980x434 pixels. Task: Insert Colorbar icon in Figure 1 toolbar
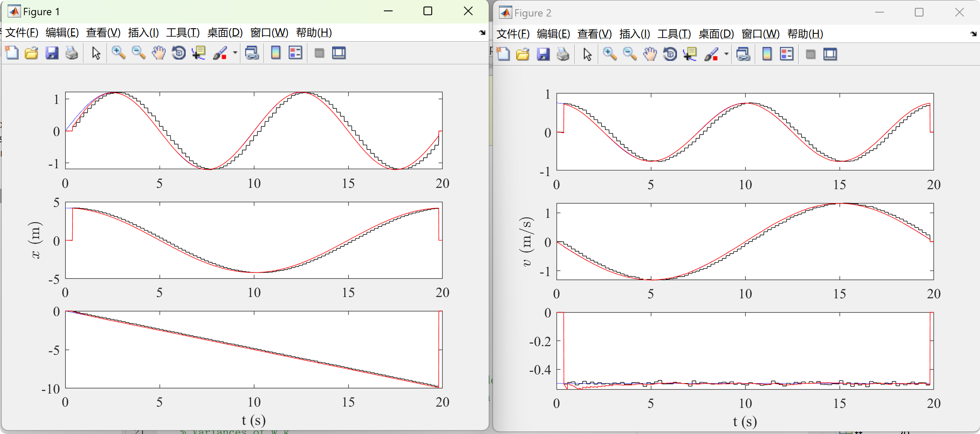click(276, 53)
